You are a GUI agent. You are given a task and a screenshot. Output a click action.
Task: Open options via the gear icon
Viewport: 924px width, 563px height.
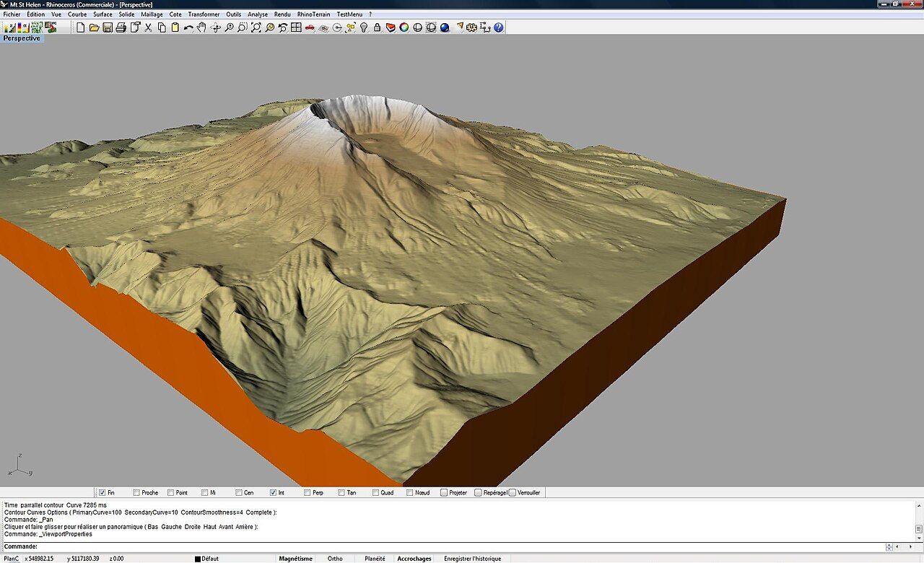[x=471, y=27]
